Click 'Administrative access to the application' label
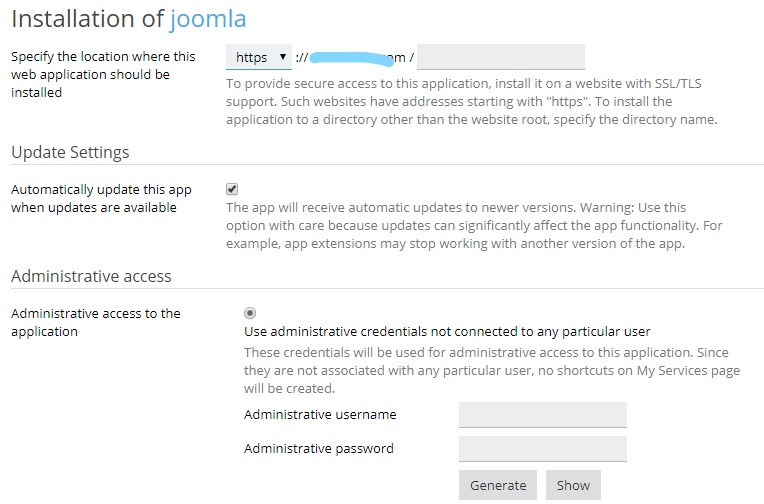The width and height of the screenshot is (764, 504). (96, 322)
